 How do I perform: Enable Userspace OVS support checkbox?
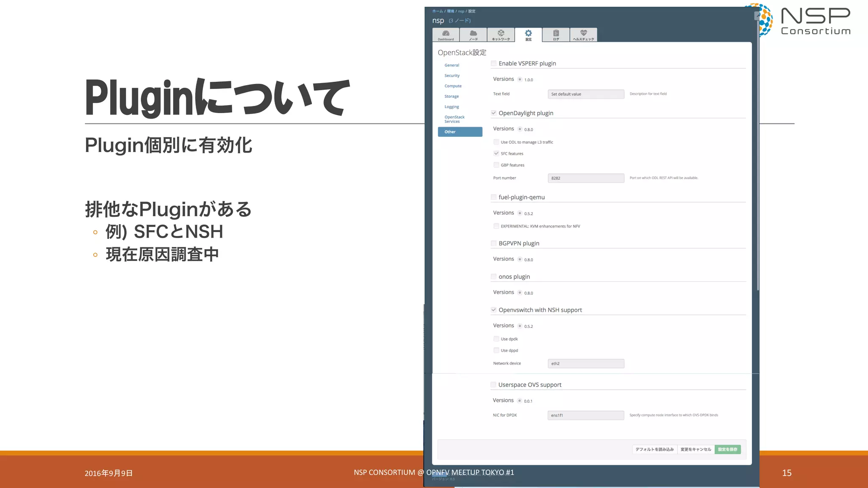click(x=493, y=385)
